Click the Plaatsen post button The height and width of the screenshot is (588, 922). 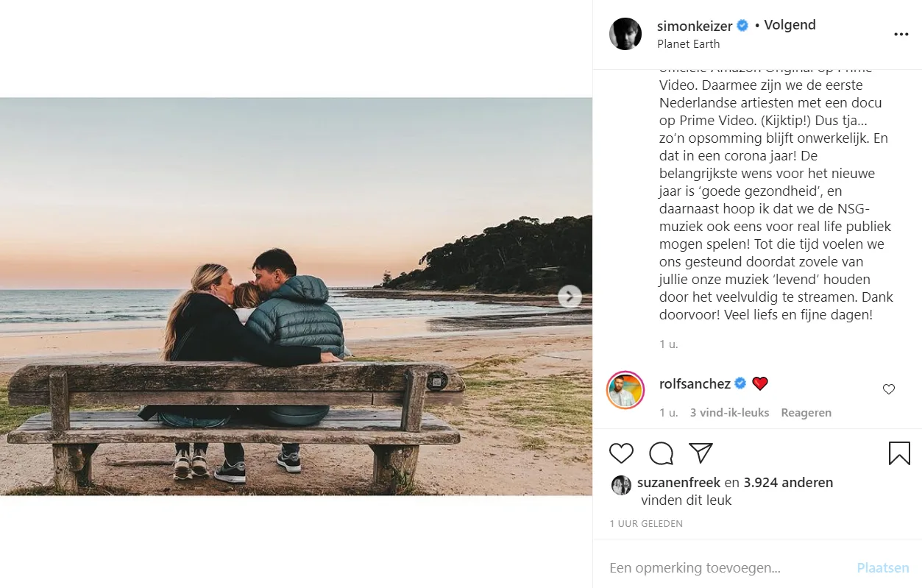click(883, 568)
